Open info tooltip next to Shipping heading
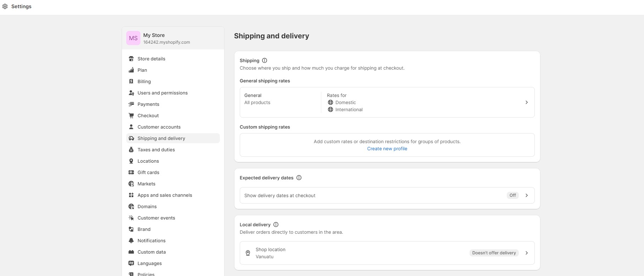 pyautogui.click(x=265, y=60)
